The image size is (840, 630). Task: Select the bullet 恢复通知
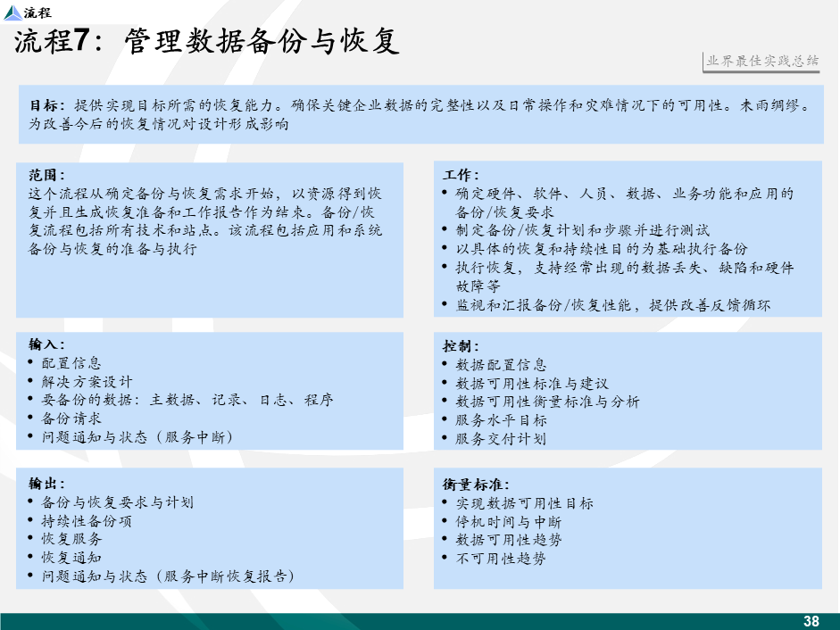(x=71, y=558)
